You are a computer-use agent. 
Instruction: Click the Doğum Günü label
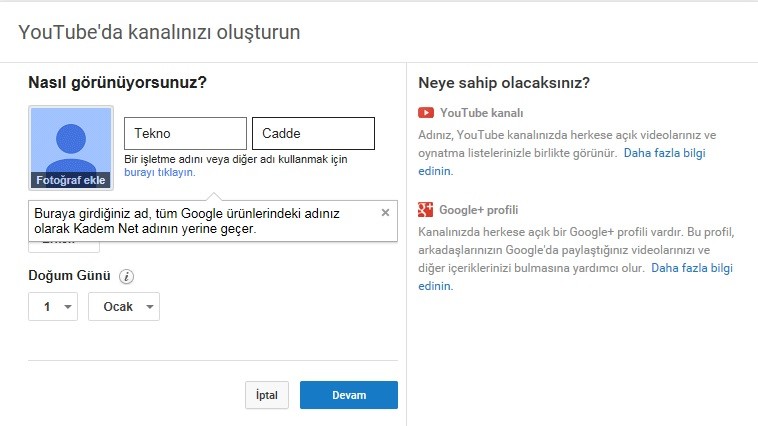click(70, 276)
